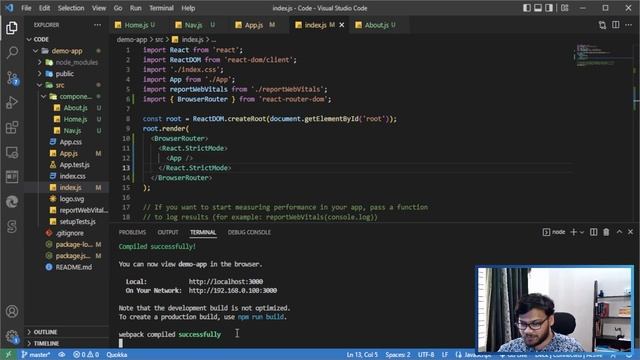Split the terminal pane
Screen dimensions: 640x360
point(593,232)
